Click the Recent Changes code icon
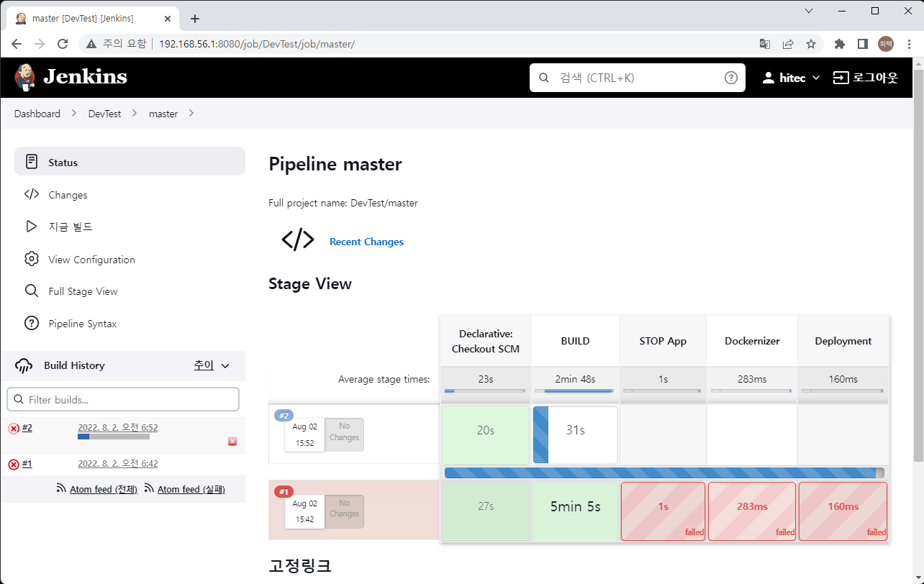 (298, 240)
